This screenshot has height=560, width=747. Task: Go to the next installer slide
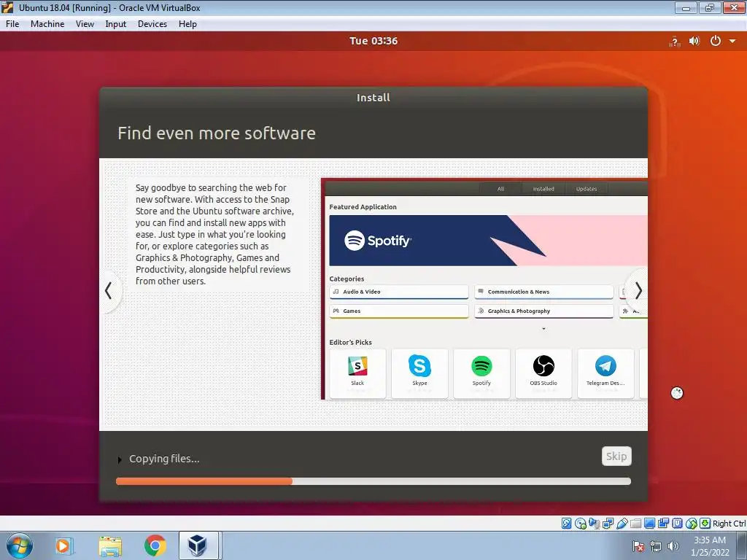pyautogui.click(x=638, y=290)
